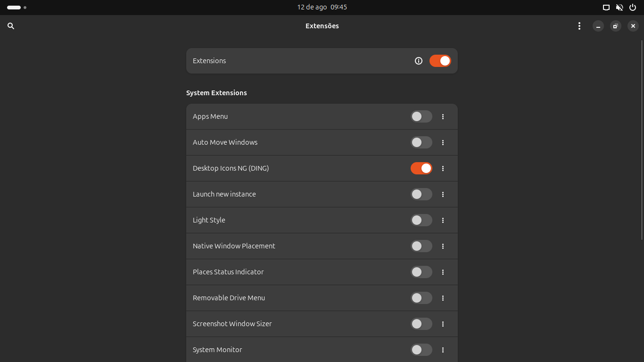644x362 pixels.
Task: Open Light Style extension options dots
Action: pos(443,220)
